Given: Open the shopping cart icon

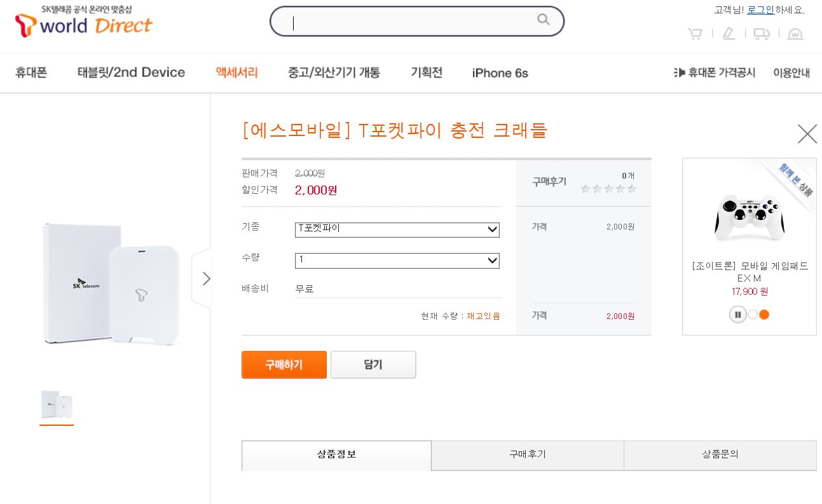Looking at the screenshot, I should tap(695, 34).
